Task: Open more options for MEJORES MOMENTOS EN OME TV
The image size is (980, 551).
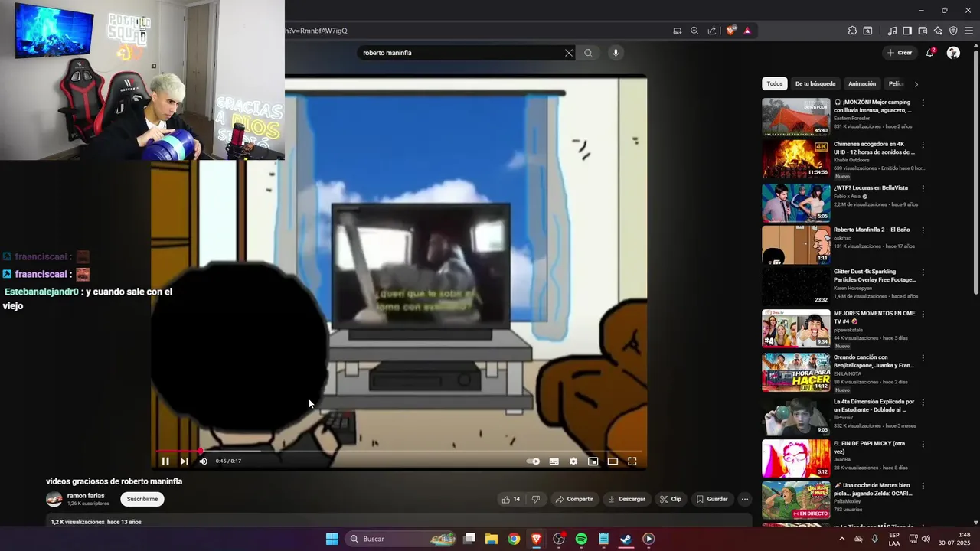Action: [923, 314]
